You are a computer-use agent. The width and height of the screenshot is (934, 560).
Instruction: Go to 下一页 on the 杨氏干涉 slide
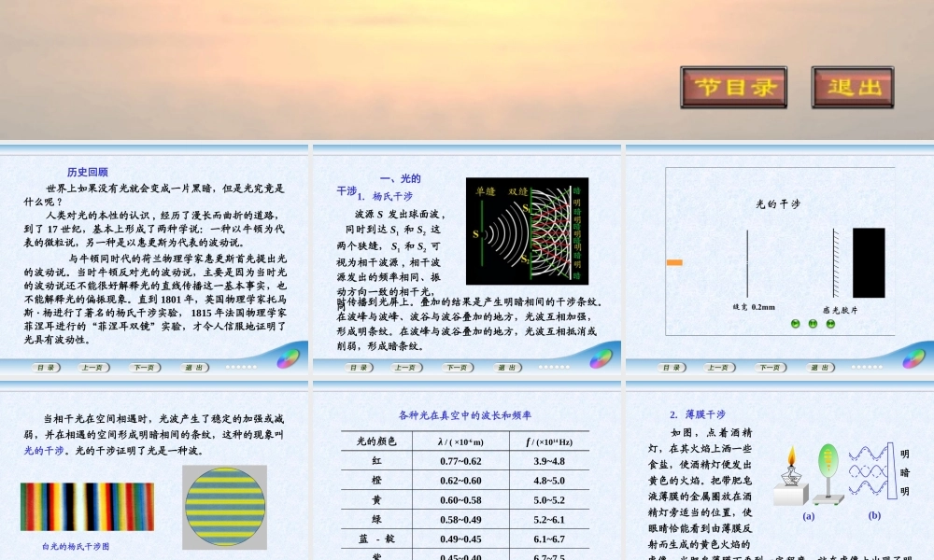[457, 367]
